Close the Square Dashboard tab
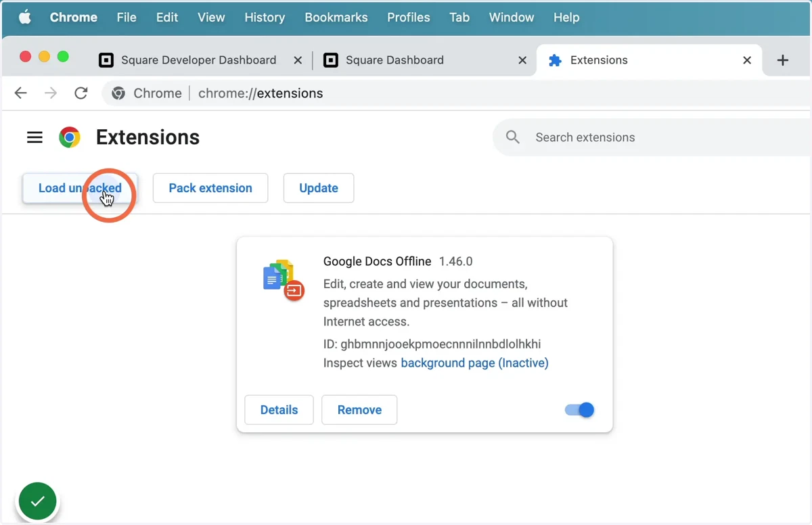 point(522,60)
